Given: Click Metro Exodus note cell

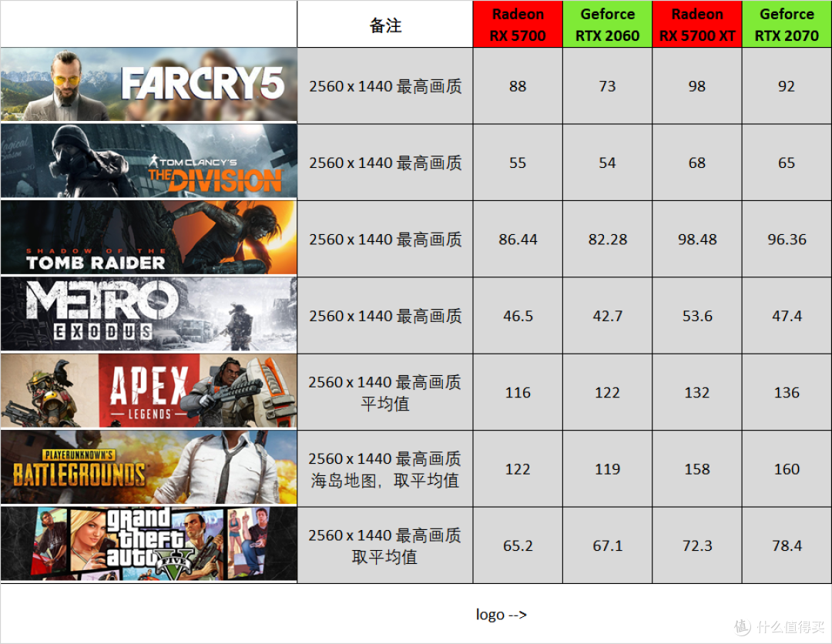Looking at the screenshot, I should pyautogui.click(x=385, y=315).
